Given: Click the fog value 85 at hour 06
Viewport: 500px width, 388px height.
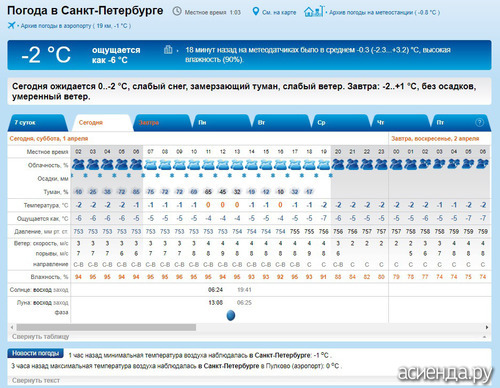Looking at the screenshot, I should tap(136, 192).
